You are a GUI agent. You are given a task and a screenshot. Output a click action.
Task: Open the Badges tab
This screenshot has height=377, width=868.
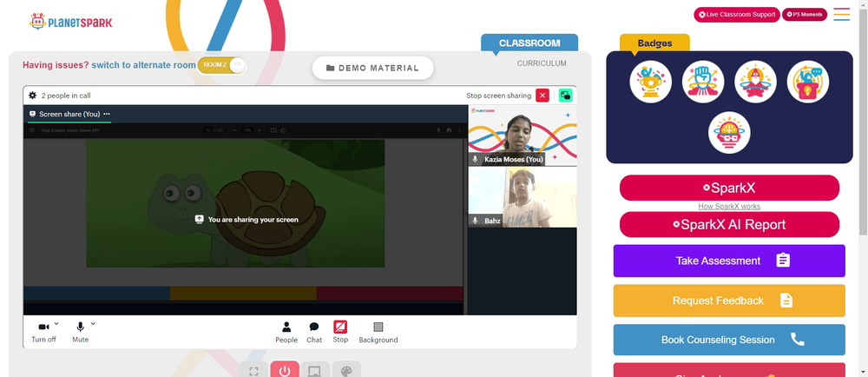654,43
